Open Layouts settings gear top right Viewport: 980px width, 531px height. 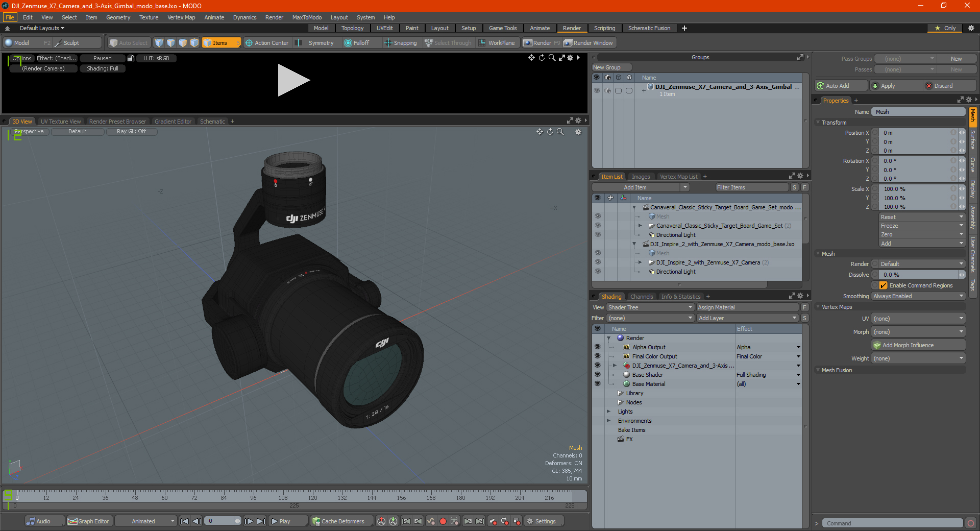pyautogui.click(x=971, y=28)
